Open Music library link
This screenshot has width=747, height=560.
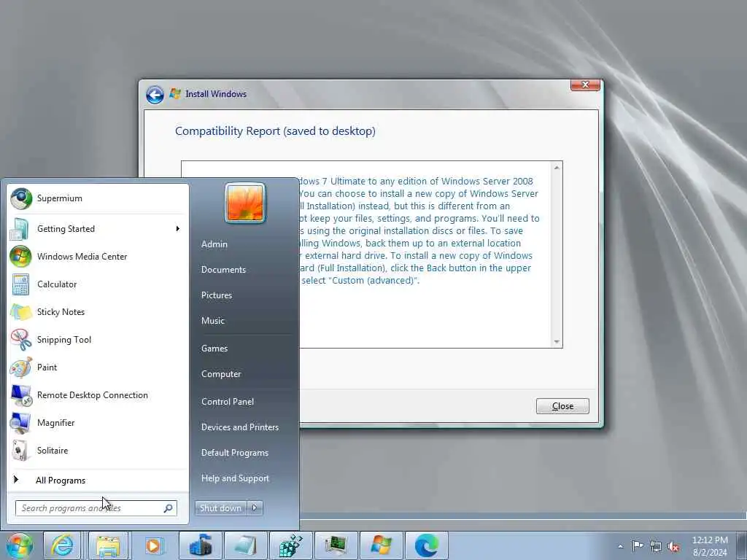tap(213, 321)
